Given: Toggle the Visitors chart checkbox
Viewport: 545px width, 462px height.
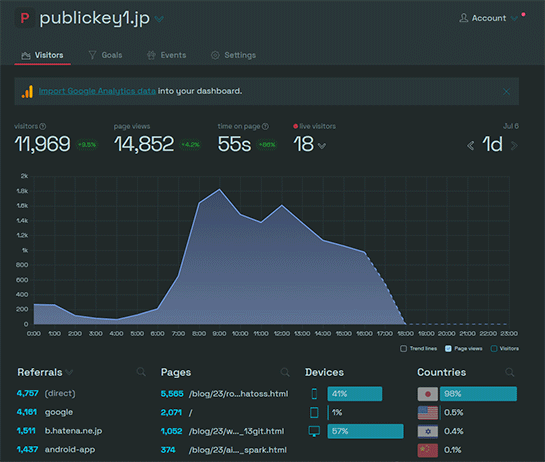Looking at the screenshot, I should click(x=494, y=348).
